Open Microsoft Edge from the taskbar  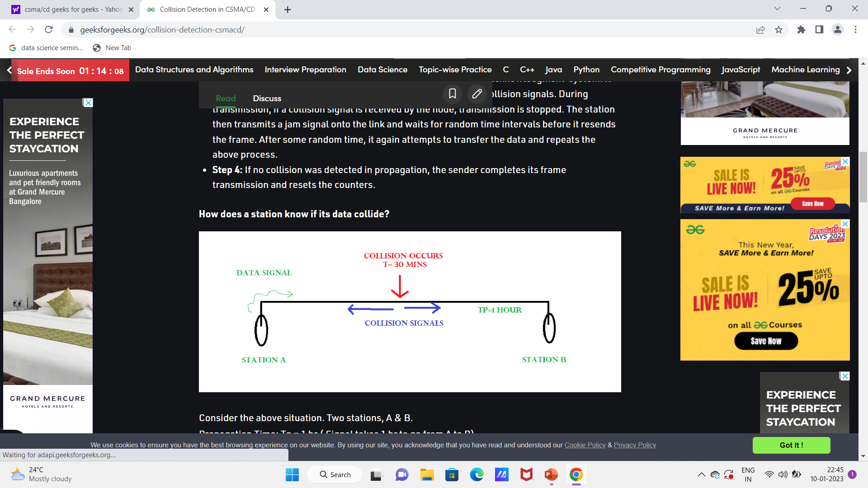[x=476, y=474]
